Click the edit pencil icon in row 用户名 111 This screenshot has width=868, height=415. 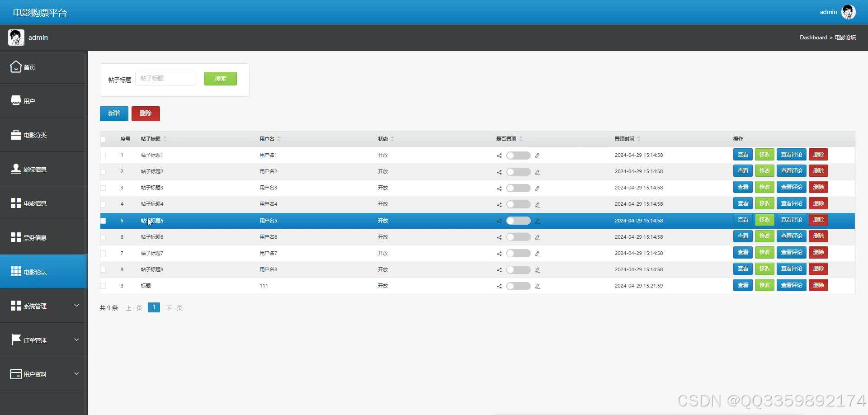click(x=538, y=286)
